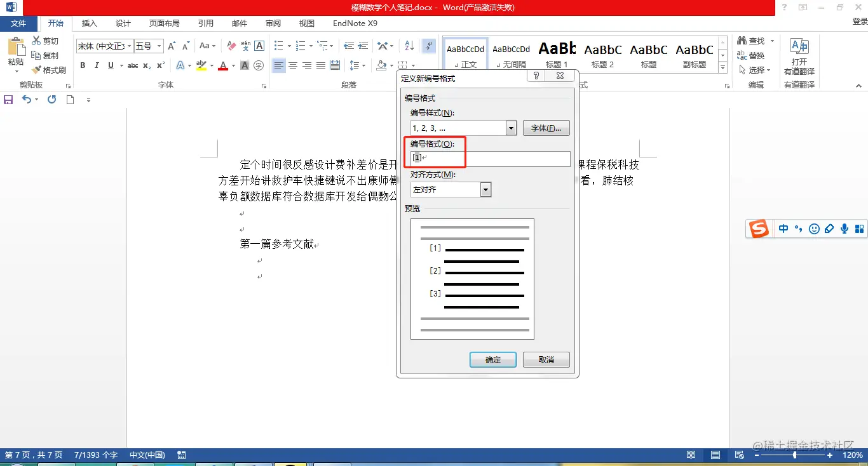Click the Paste (粘贴) clipboard icon
Image resolution: width=868 pixels, height=466 pixels.
(16, 47)
